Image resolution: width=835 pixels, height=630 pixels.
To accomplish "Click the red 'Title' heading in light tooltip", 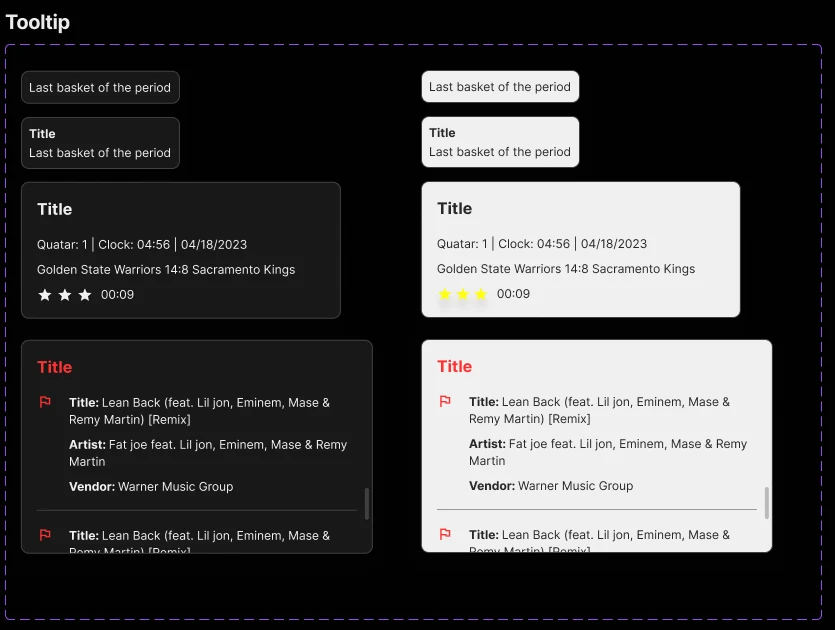I will [x=454, y=366].
